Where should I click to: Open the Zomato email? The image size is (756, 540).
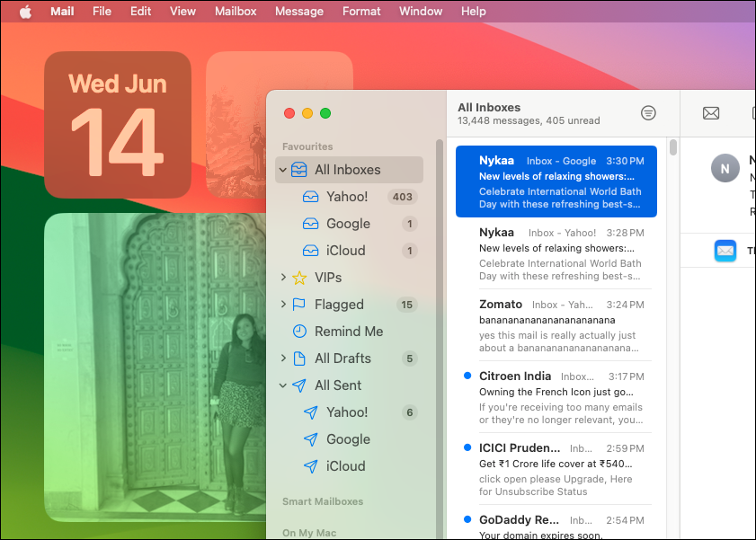tap(556, 325)
